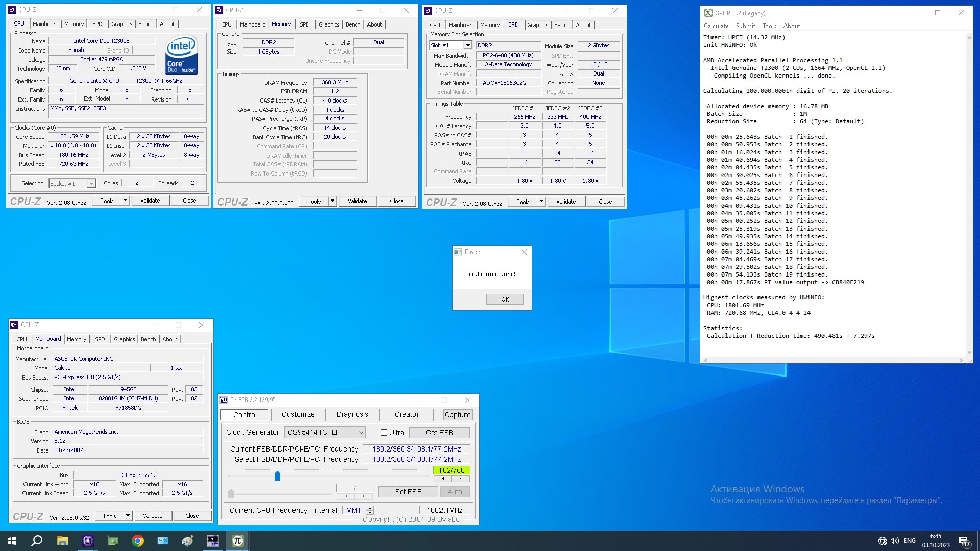Click DRAM Frequency value 360.3 MHz
This screenshot has width=980, height=551.
click(x=335, y=82)
